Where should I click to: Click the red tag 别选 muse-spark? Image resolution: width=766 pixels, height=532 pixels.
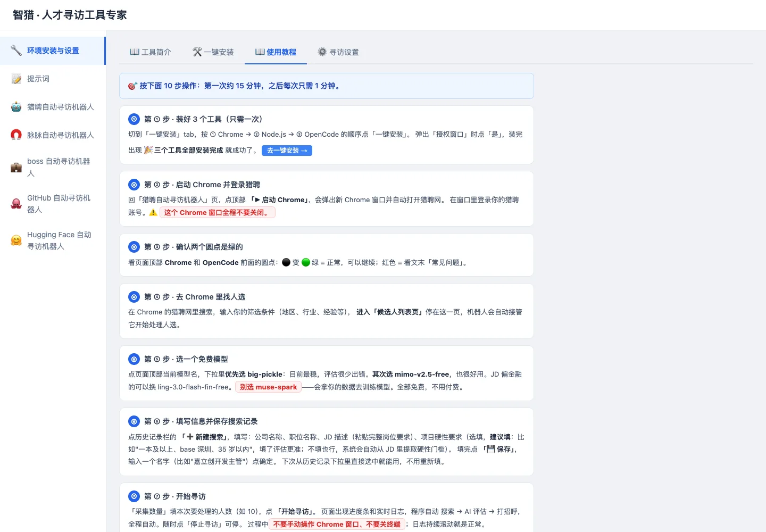[269, 387]
